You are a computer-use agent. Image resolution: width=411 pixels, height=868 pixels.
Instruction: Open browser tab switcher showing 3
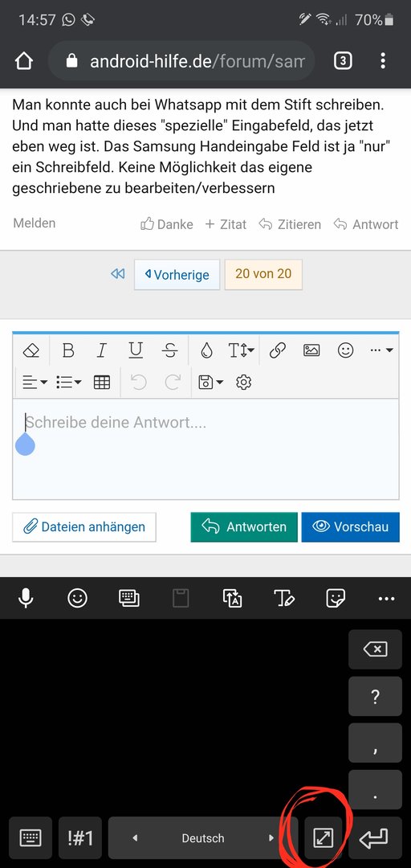tap(343, 61)
